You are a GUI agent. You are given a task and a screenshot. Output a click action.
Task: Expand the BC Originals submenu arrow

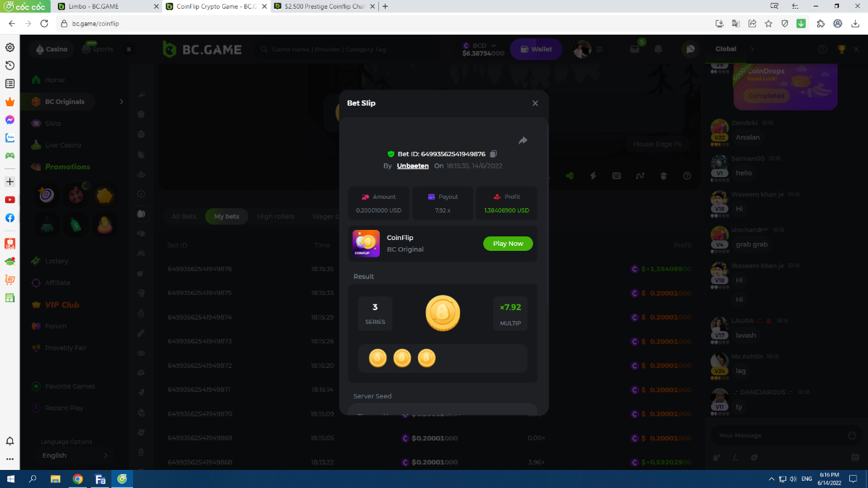[122, 102]
